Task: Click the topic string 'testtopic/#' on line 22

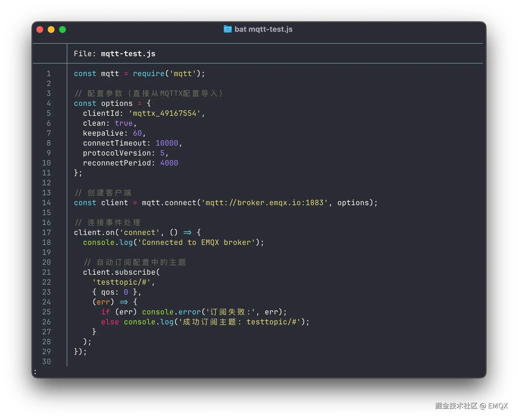Action: click(x=121, y=282)
